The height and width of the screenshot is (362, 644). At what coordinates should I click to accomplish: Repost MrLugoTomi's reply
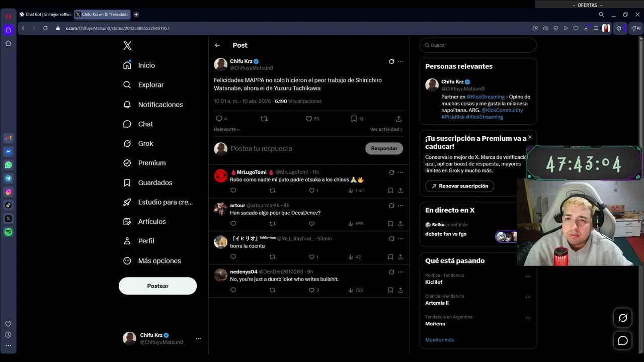tap(272, 191)
